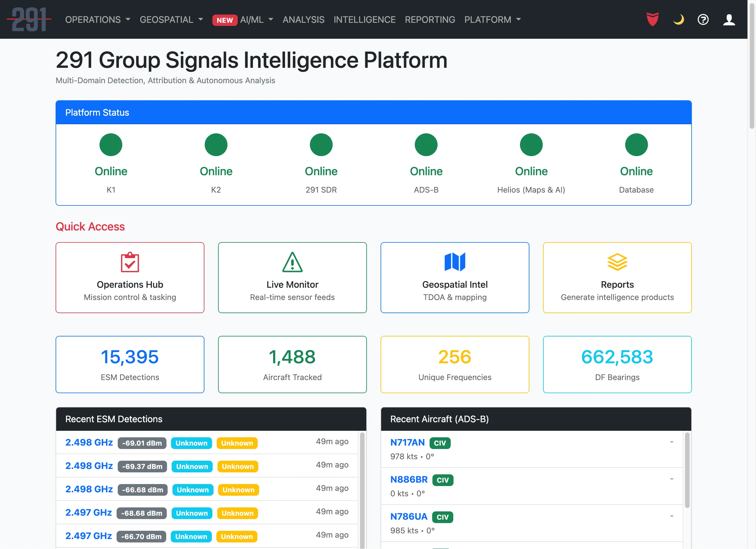This screenshot has height=549, width=756.
Task: Open Live Monitor real-time sensor feeds
Action: pyautogui.click(x=292, y=278)
